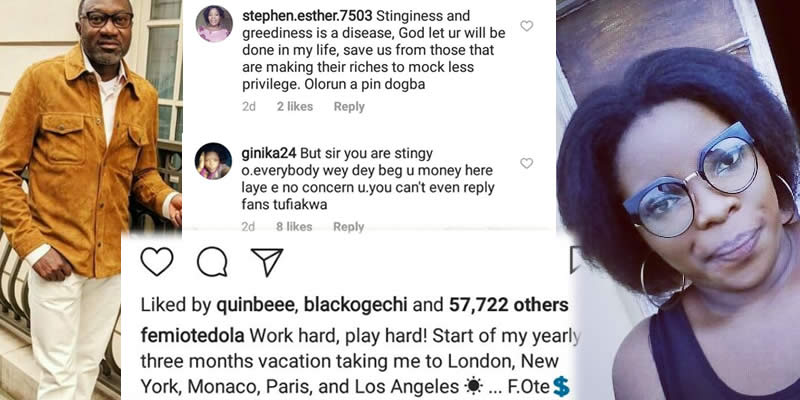Open the ginika24 username link
The height and width of the screenshot is (400, 800).
coord(267,153)
